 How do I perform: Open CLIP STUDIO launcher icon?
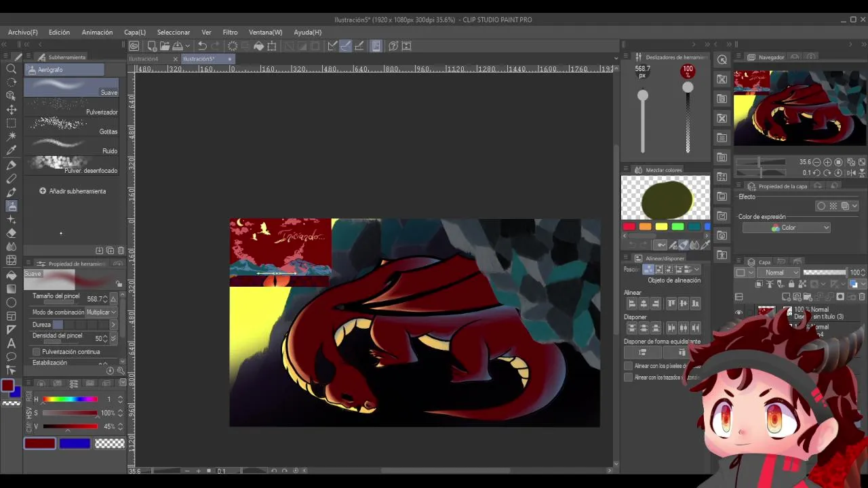coord(134,46)
